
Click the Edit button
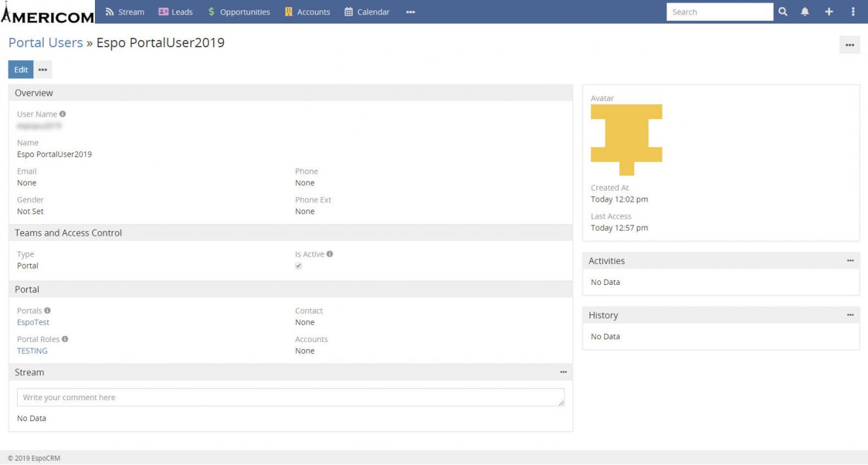21,69
